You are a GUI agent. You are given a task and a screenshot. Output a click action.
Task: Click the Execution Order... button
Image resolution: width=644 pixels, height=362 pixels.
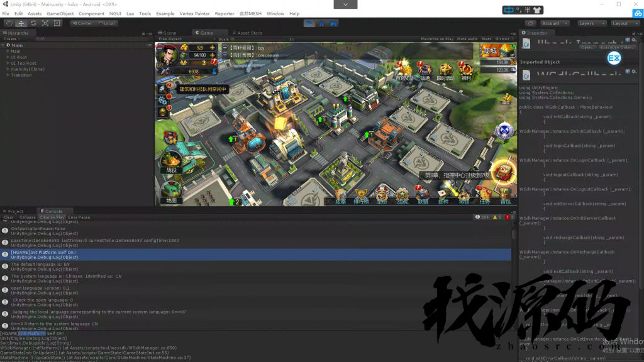pos(616,48)
